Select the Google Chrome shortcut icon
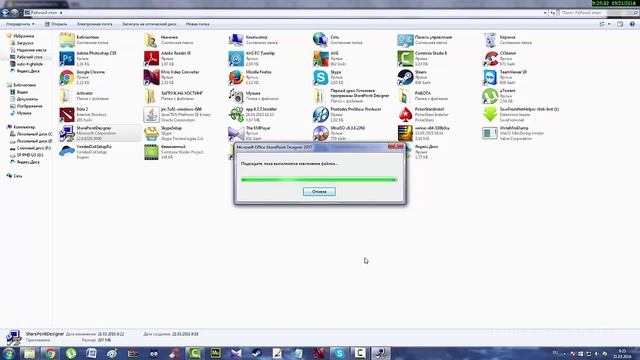 click(x=67, y=77)
